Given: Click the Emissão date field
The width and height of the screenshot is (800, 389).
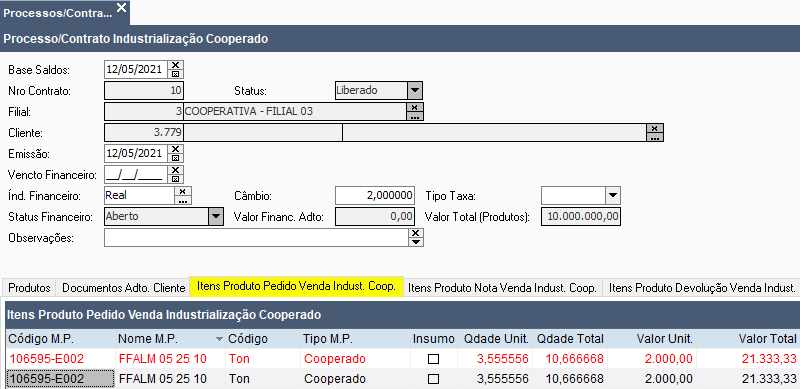Looking at the screenshot, I should coord(136,153).
